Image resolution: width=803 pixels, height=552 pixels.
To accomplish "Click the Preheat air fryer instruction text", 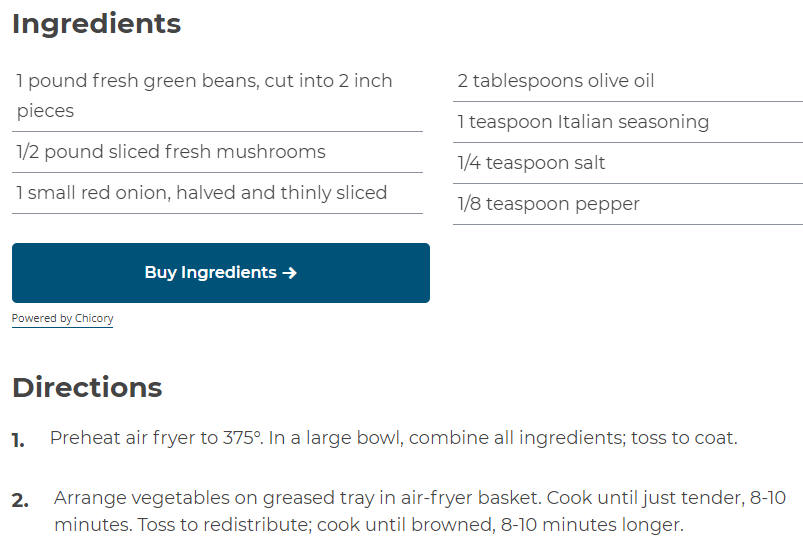I will [x=393, y=438].
